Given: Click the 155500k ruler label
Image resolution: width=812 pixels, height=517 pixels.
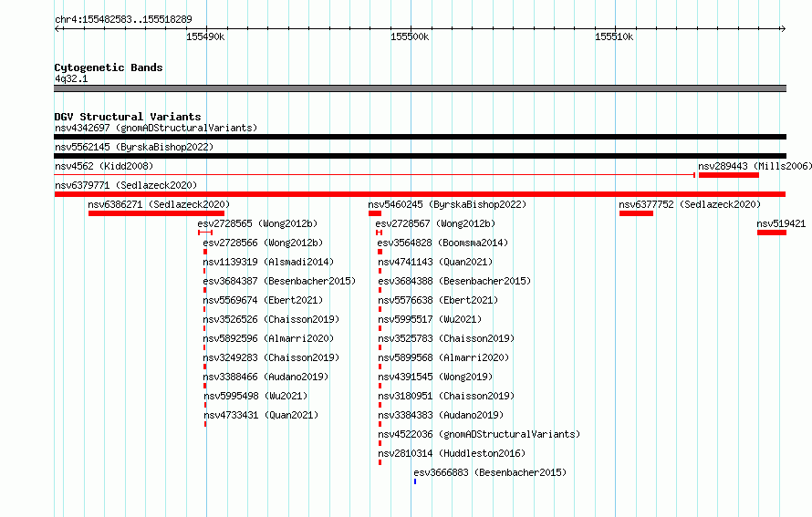Looking at the screenshot, I should [x=410, y=36].
